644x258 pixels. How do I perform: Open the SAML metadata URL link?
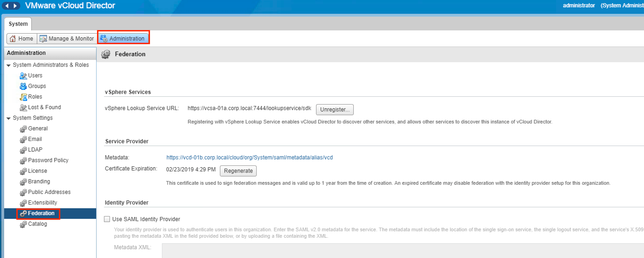pyautogui.click(x=249, y=158)
